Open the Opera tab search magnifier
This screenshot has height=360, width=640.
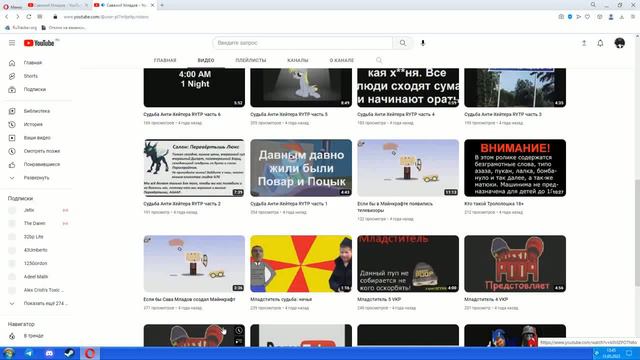tap(593, 5)
